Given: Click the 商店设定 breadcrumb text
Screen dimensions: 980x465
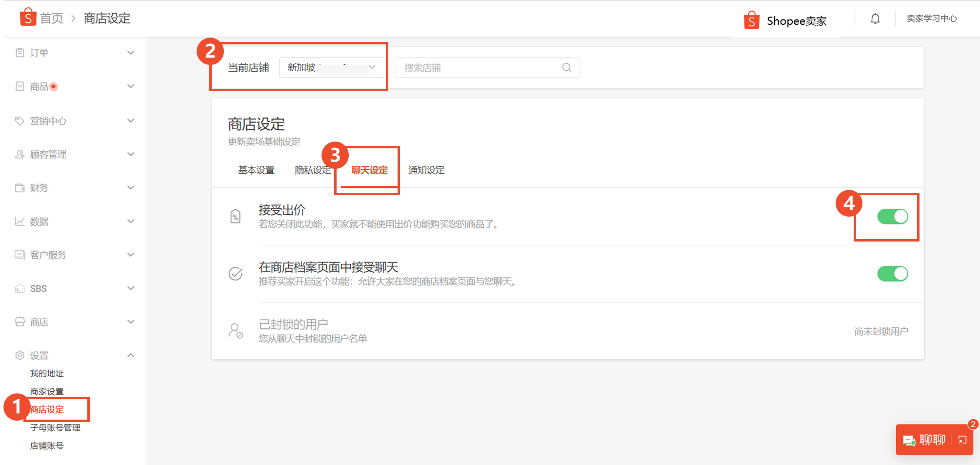Looking at the screenshot, I should 107,19.
